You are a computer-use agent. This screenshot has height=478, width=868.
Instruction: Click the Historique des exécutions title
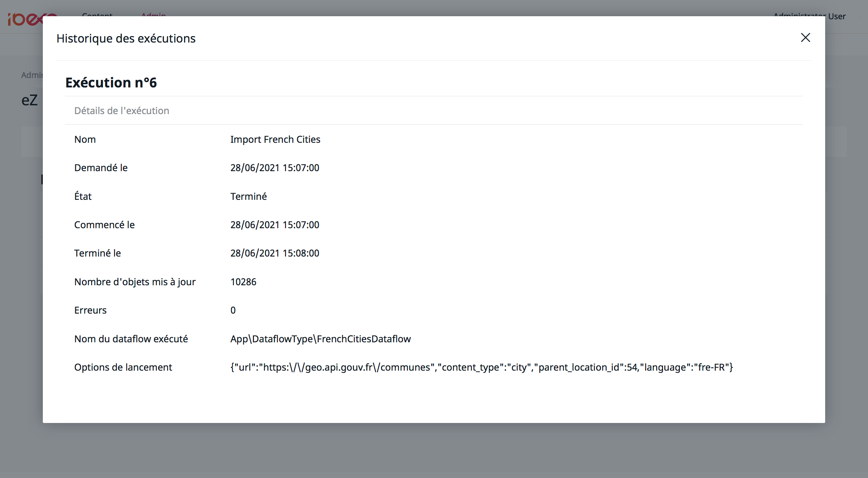[x=126, y=38]
